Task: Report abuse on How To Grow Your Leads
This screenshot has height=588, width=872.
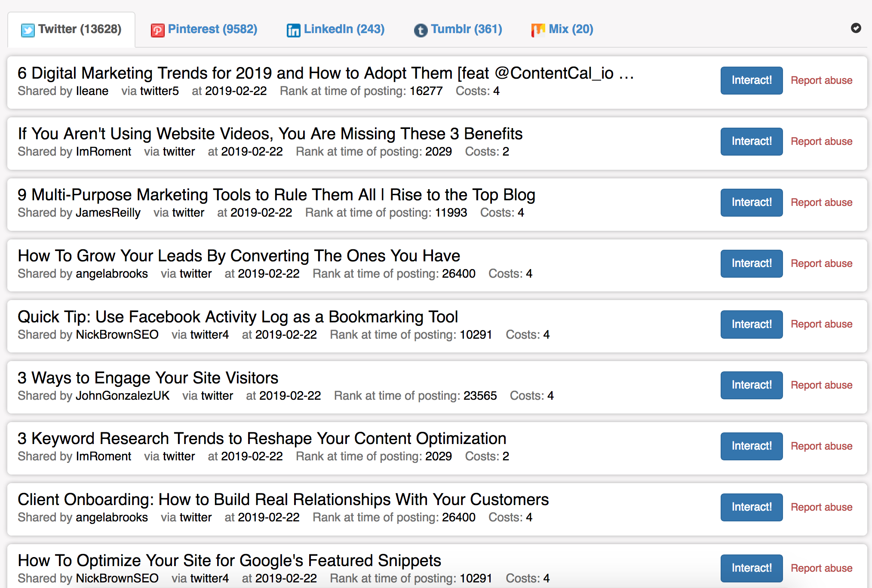Action: click(822, 263)
